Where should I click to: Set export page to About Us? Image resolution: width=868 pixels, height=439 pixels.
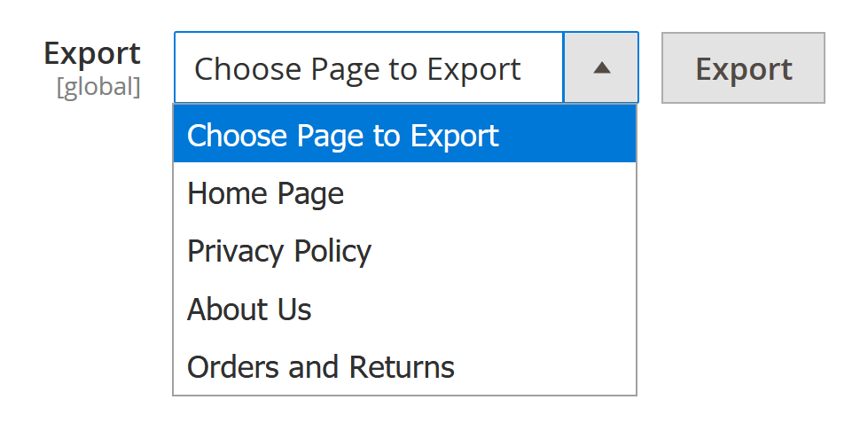click(250, 310)
